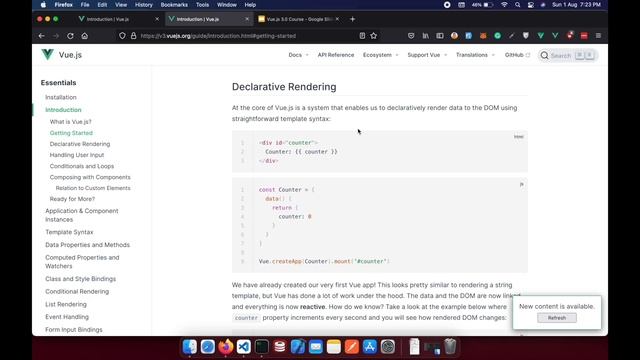This screenshot has height=360, width=640.
Task: Click the Search input on the Vue site
Action: (568, 55)
